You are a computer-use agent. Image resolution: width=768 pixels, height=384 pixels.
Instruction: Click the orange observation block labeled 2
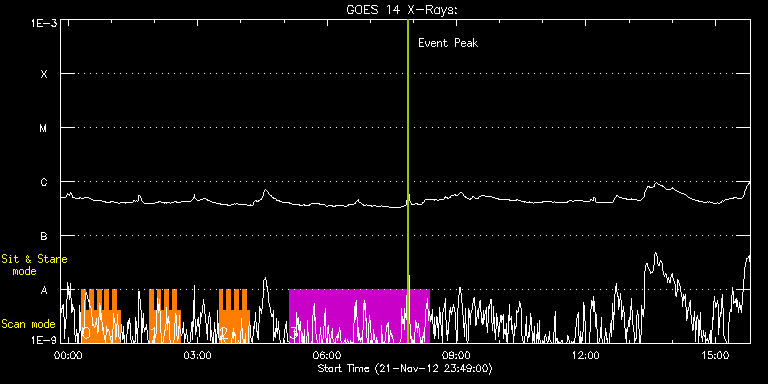(234, 316)
